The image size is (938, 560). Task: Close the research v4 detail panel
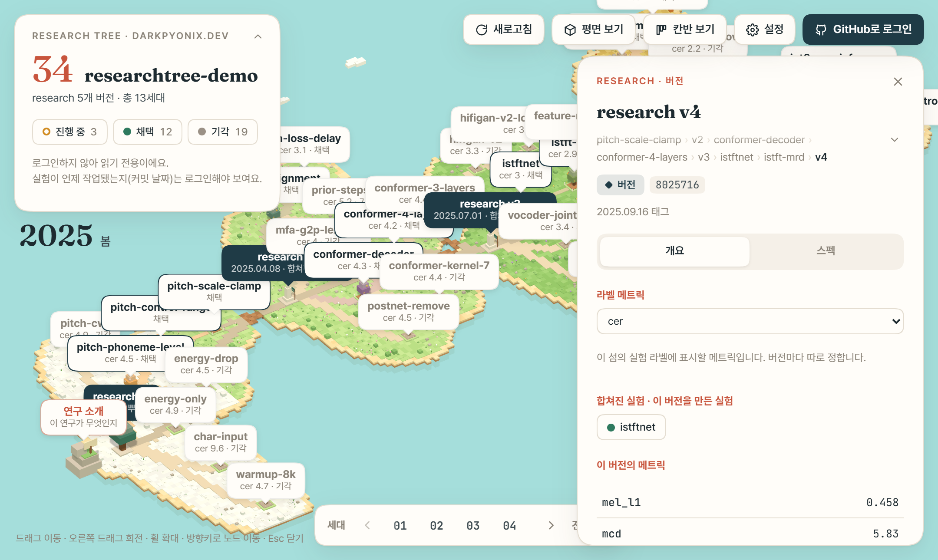(x=898, y=82)
